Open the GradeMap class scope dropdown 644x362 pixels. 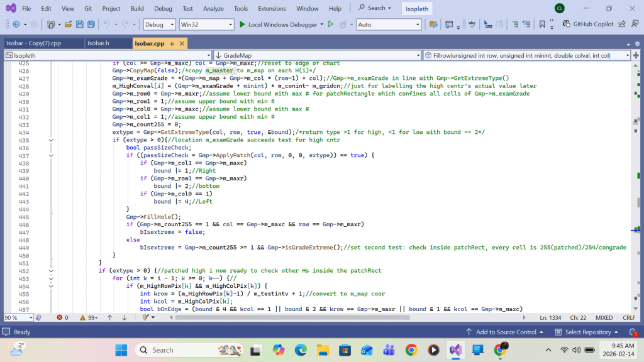pyautogui.click(x=316, y=55)
